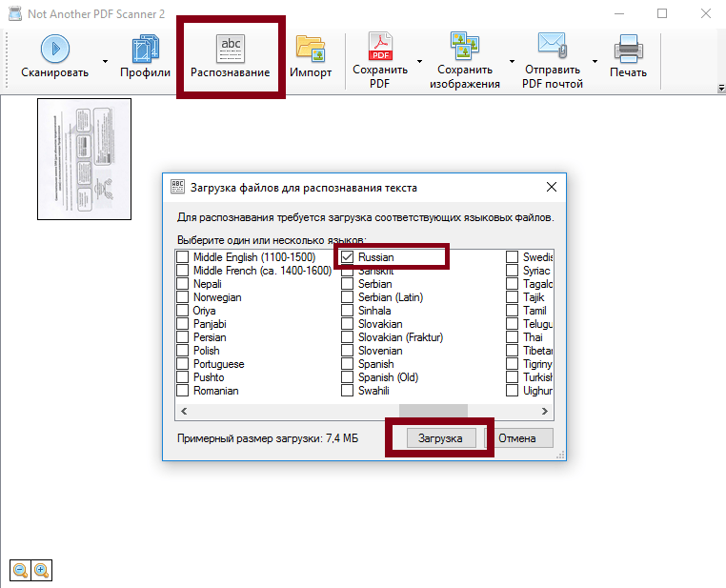Tick the Persian checkbox

pos(182,337)
